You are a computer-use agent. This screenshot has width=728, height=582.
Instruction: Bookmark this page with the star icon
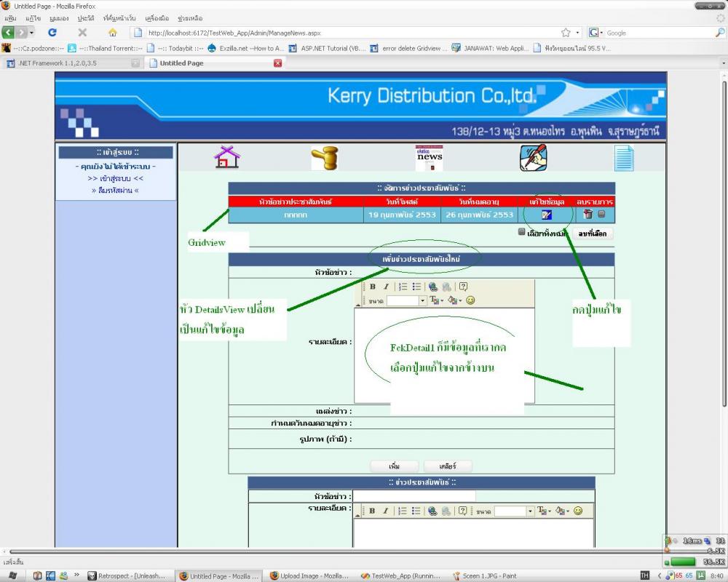tap(566, 33)
